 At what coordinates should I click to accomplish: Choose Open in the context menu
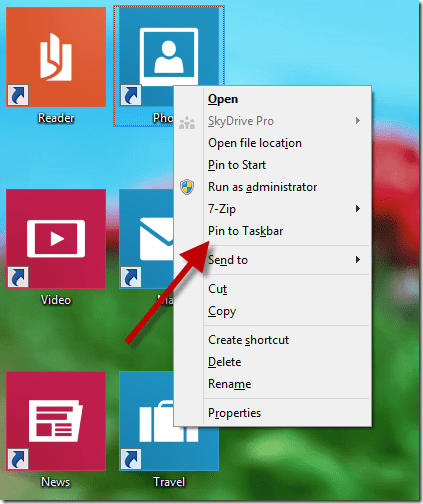[272, 99]
